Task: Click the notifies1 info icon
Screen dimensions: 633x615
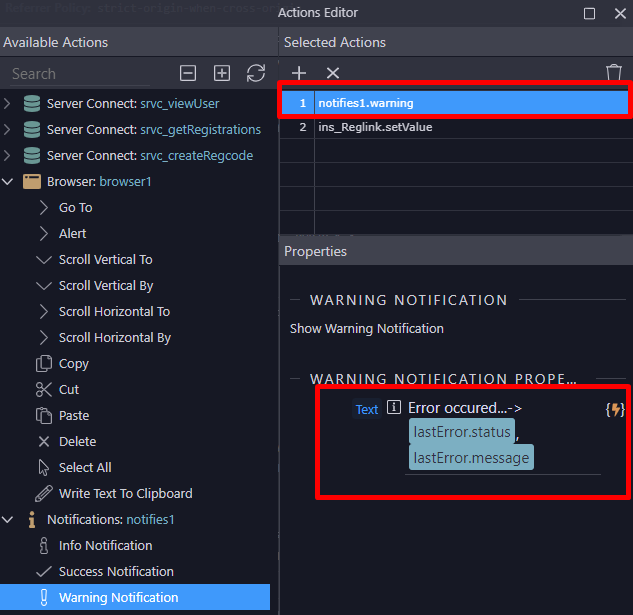Action: [x=32, y=520]
